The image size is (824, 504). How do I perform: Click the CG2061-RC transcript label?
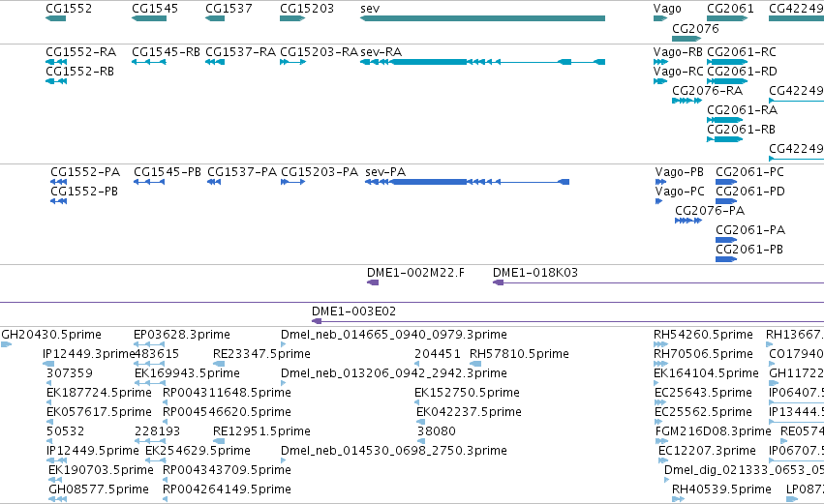pyautogui.click(x=742, y=52)
